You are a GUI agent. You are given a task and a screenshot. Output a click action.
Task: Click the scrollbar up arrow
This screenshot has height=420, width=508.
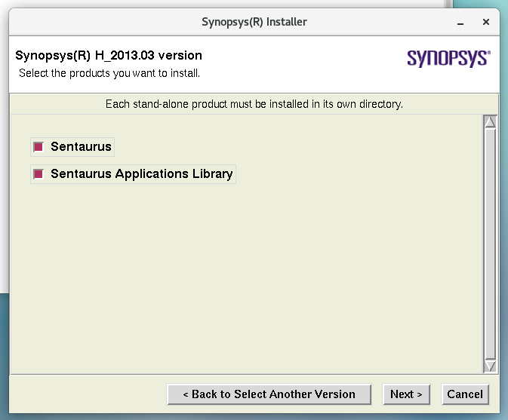490,122
